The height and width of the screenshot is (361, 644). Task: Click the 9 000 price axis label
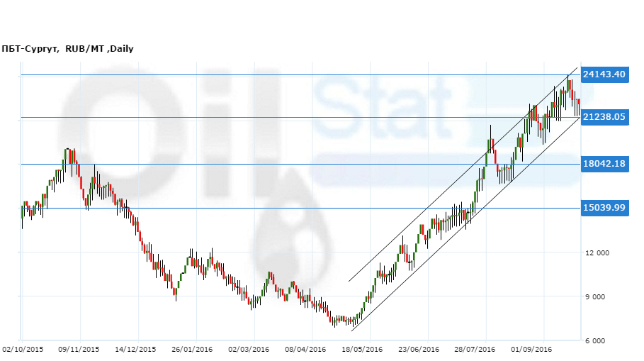pos(600,297)
